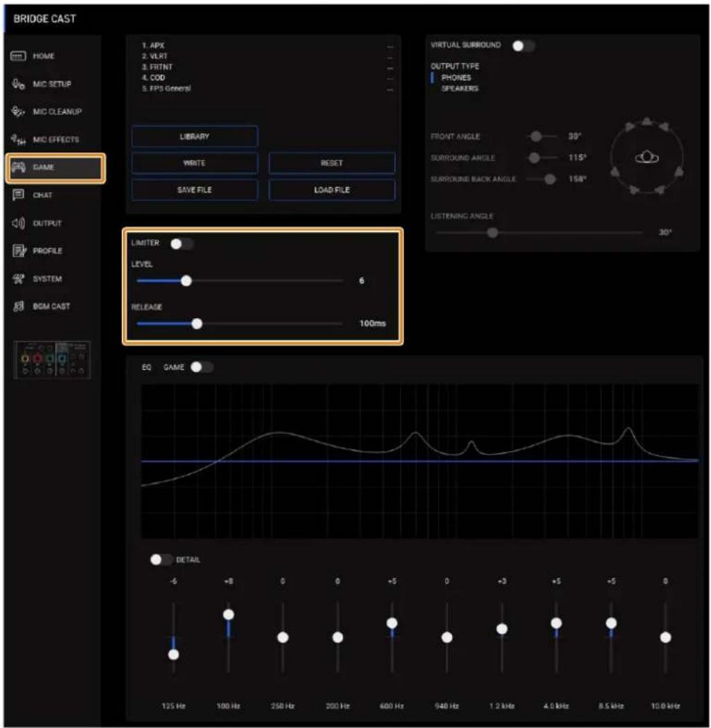Image resolution: width=711 pixels, height=728 pixels.
Task: Click the limiter LEVEL slider handle
Action: [186, 281]
